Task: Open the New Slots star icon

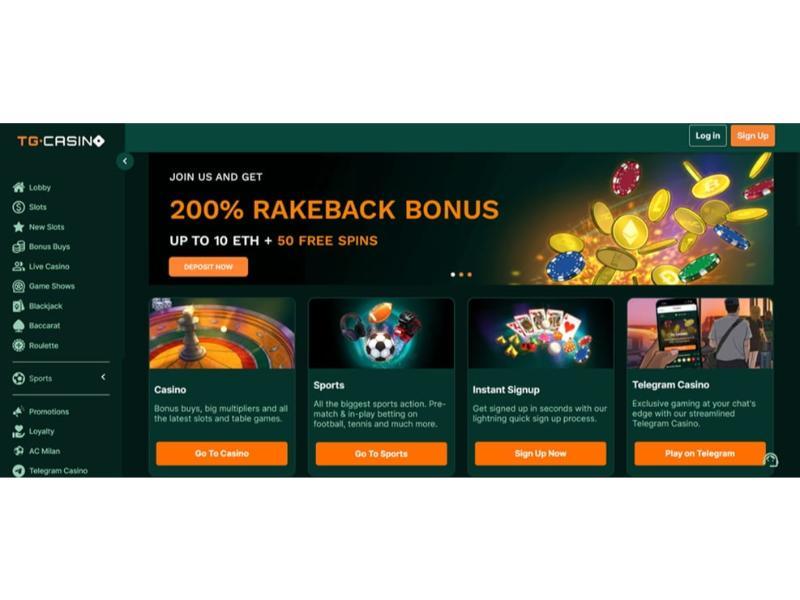Action: tap(19, 227)
